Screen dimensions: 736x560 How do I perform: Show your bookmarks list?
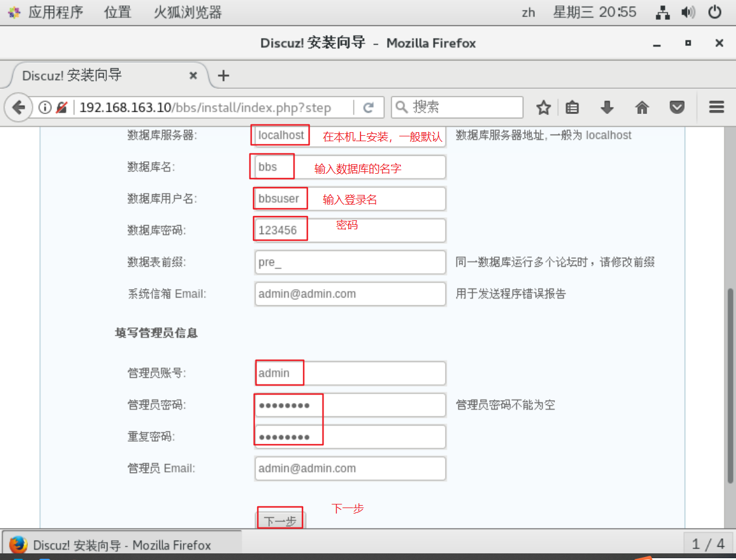pos(572,107)
